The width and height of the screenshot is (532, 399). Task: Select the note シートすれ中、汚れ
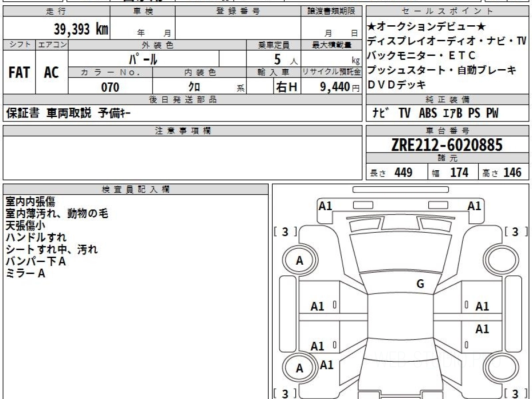tap(51, 250)
